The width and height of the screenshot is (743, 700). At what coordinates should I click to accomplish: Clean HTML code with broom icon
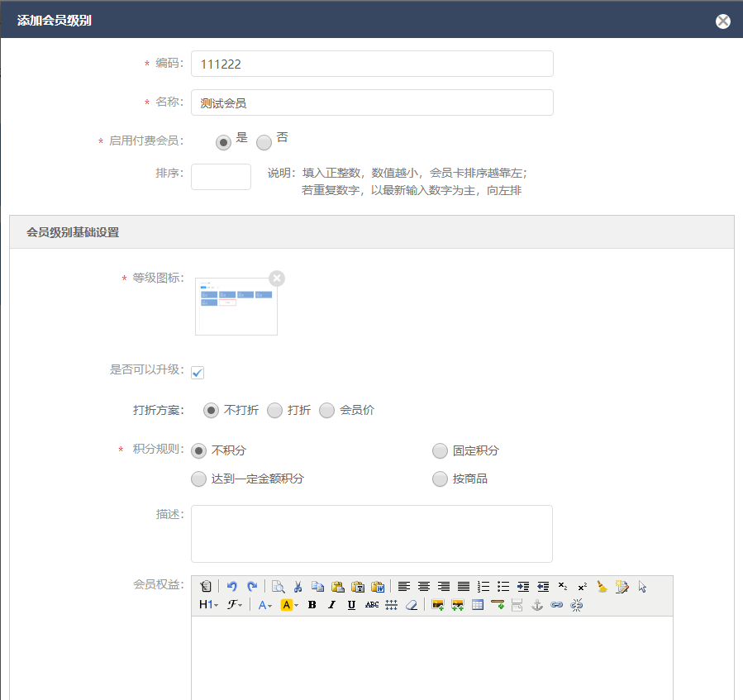click(602, 587)
